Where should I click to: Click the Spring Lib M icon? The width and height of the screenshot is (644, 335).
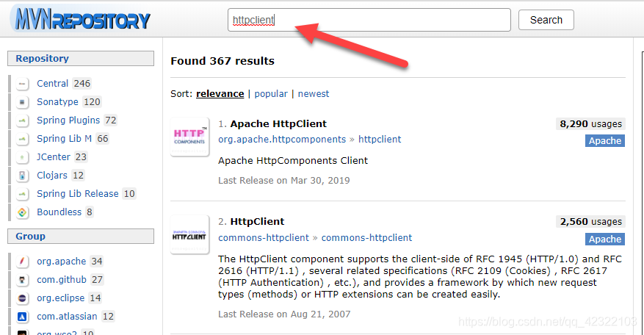[x=22, y=139]
